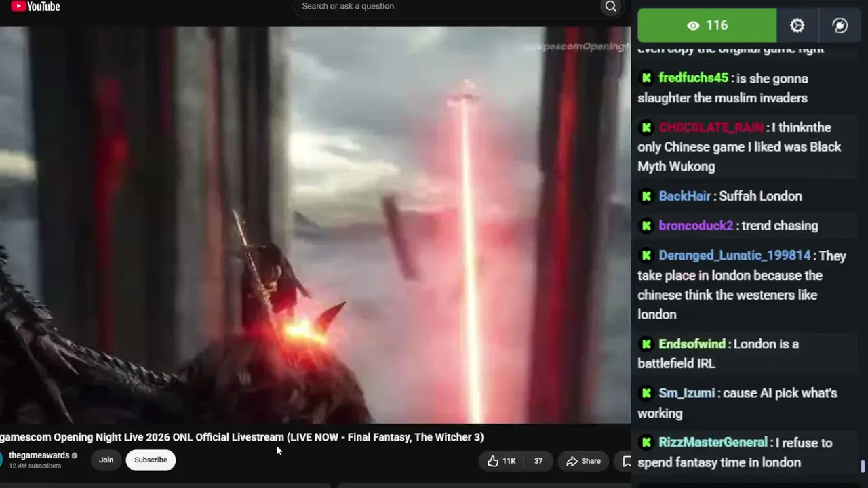The width and height of the screenshot is (868, 488).
Task: Click the circular icon right of the gear
Action: pos(840,26)
